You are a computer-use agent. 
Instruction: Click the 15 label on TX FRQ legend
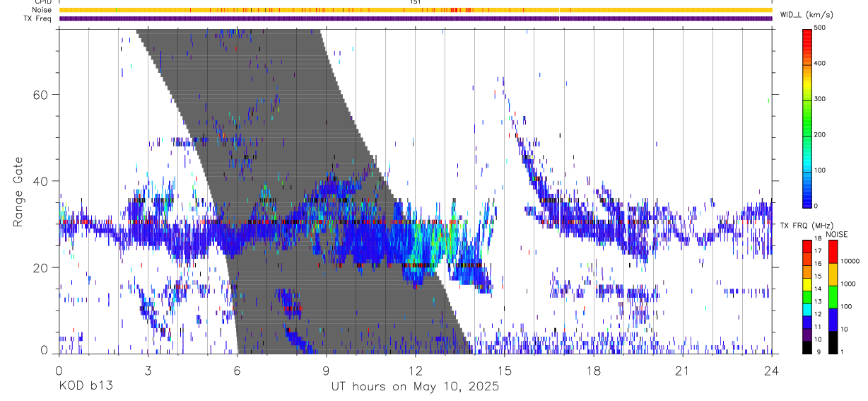[x=819, y=277]
